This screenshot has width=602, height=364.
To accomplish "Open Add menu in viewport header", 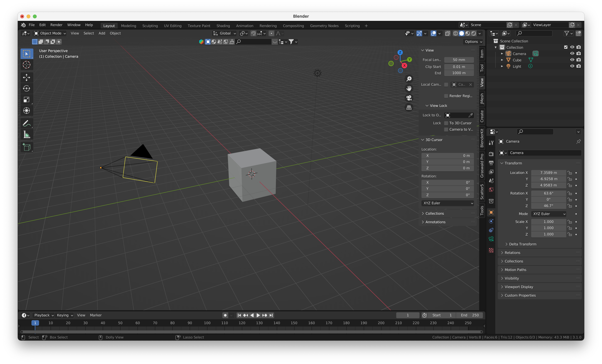I will (102, 33).
